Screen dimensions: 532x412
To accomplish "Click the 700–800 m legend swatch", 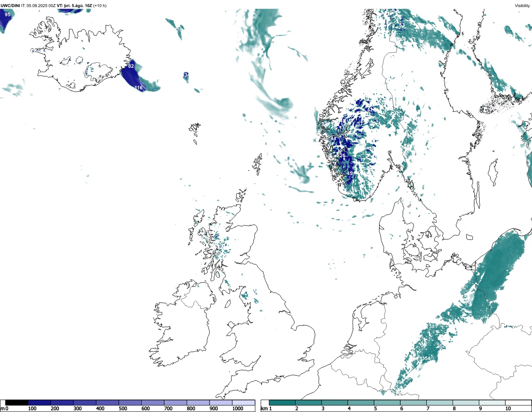I will pos(175,402).
